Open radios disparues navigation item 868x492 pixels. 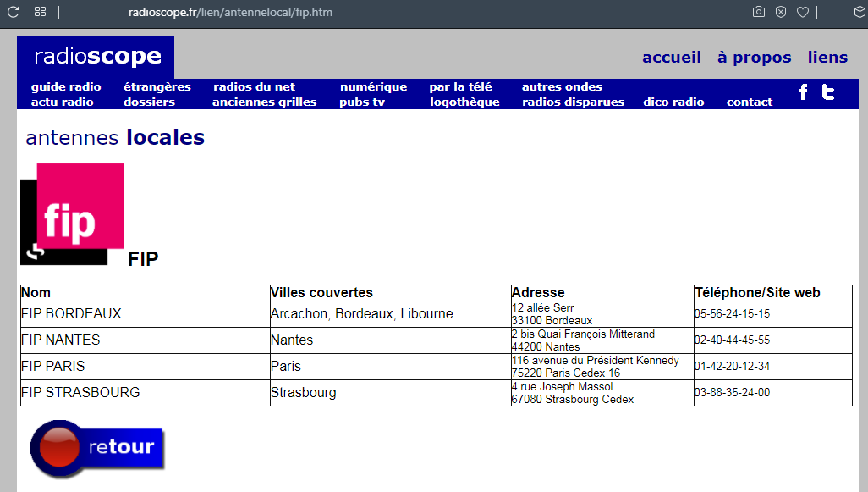[x=573, y=102]
